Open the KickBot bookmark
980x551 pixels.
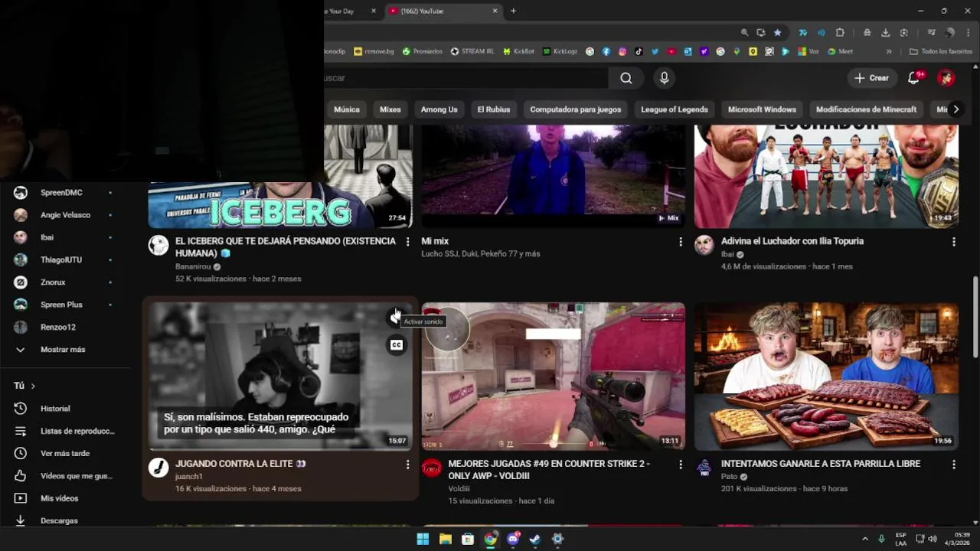518,51
